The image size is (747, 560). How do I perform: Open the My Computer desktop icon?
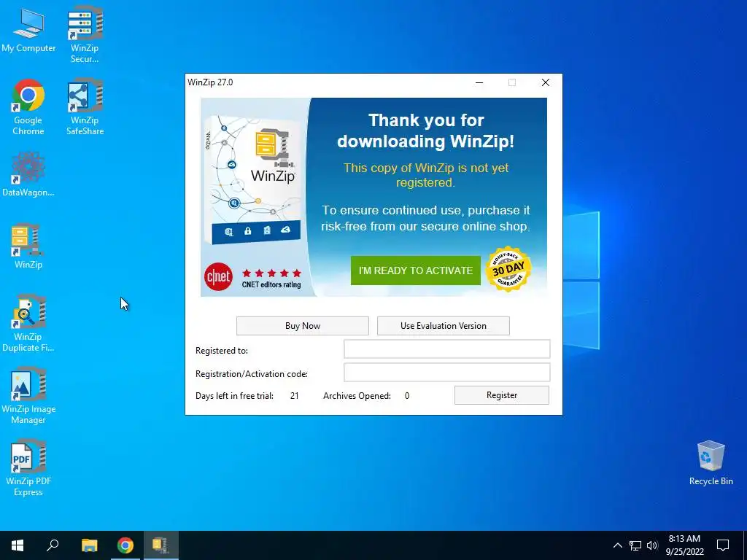point(28,31)
